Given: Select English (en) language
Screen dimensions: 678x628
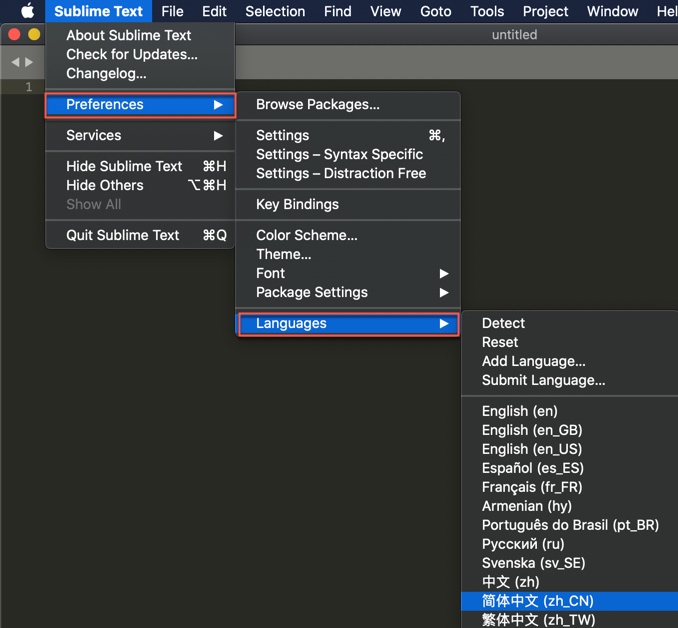Looking at the screenshot, I should (569, 411).
